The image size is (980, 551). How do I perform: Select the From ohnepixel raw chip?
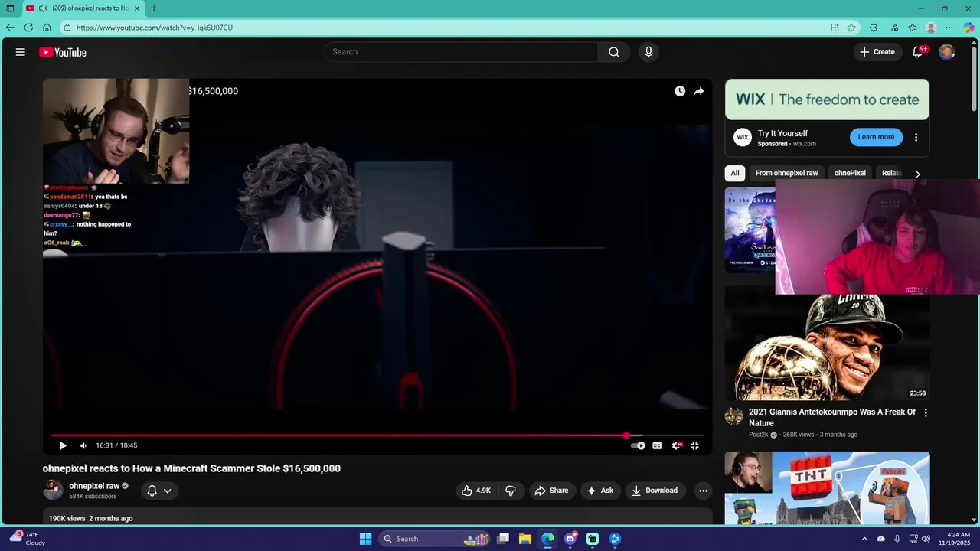(786, 173)
